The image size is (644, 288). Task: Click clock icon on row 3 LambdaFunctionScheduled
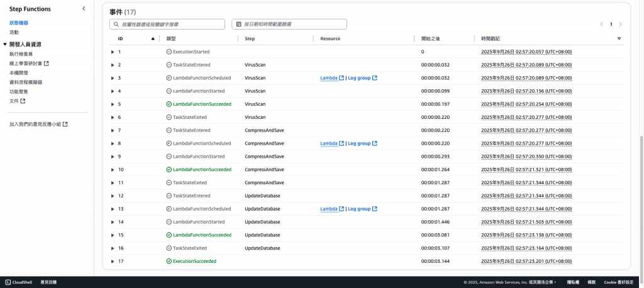point(169,78)
